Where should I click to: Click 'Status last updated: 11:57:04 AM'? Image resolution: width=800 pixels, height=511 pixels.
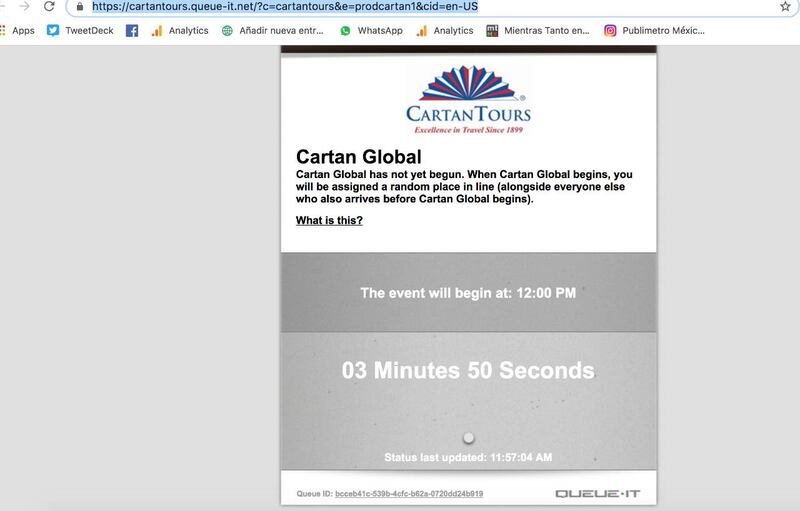468,457
